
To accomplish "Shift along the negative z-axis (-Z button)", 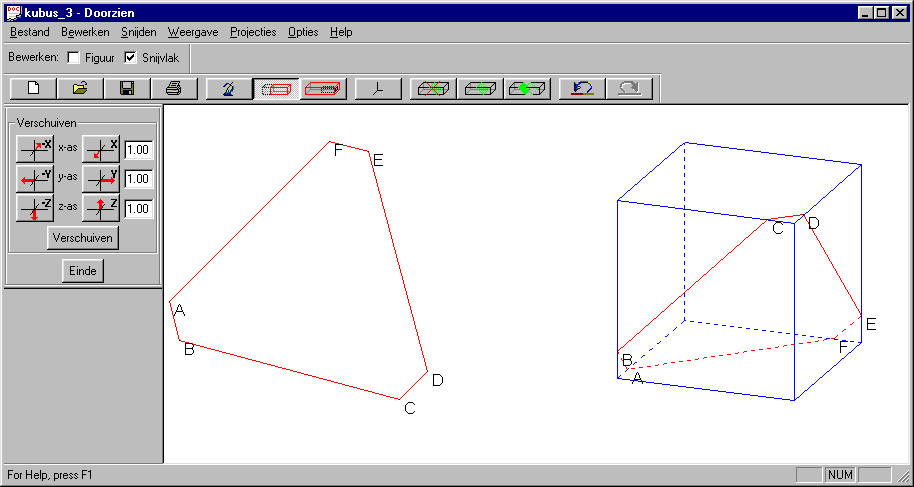I will pyautogui.click(x=35, y=208).
